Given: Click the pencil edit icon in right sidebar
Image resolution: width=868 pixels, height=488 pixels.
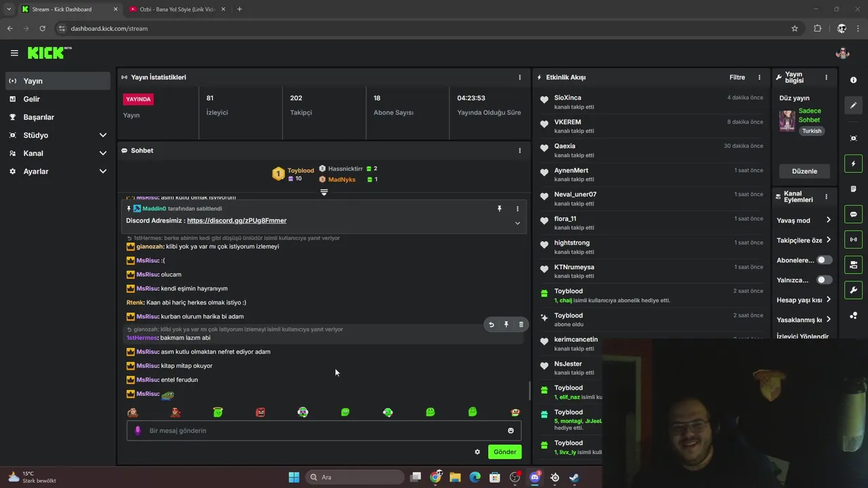Looking at the screenshot, I should pos(854,105).
